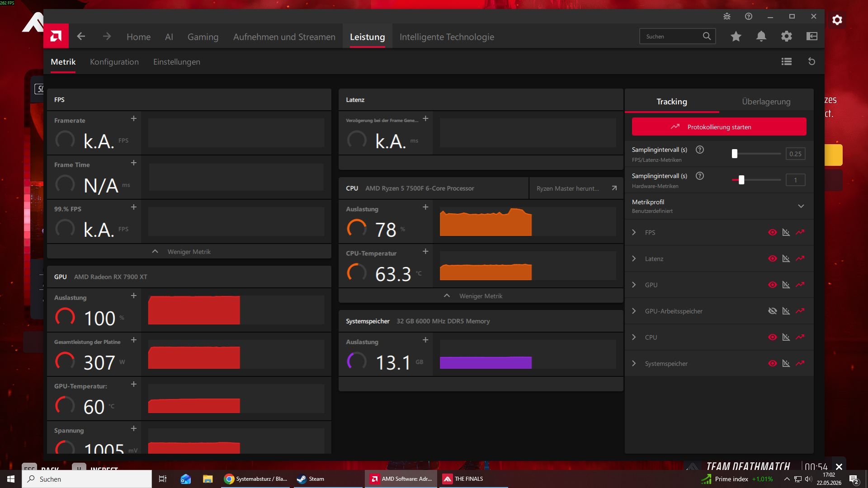Screen dimensions: 868x488
Task: Open the Windows Start menu
Action: tap(11, 479)
